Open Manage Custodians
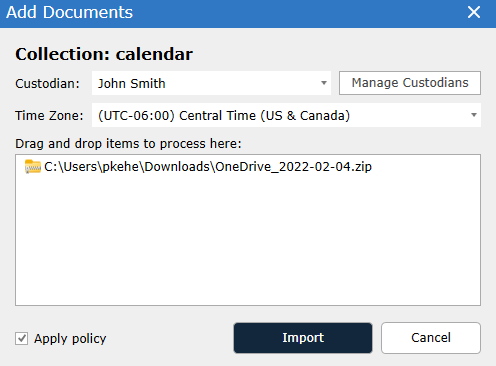This screenshot has width=496, height=366. 410,83
